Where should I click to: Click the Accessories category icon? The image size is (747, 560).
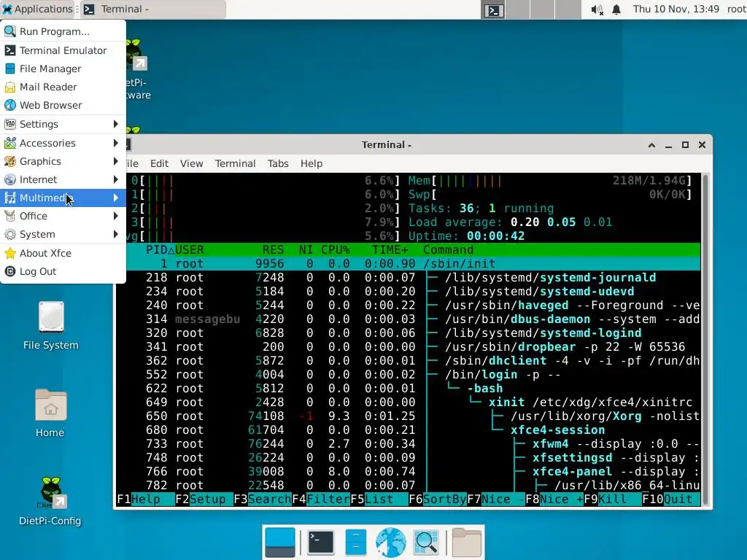tap(10, 143)
